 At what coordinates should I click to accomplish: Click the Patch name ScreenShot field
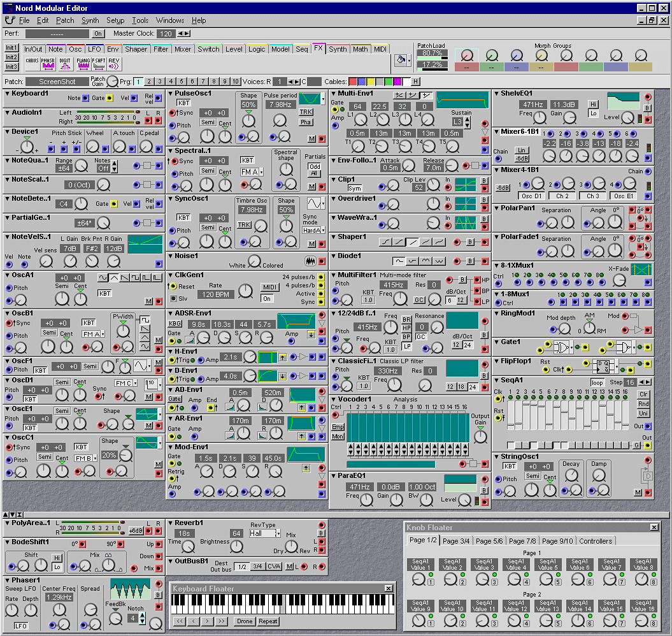click(57, 82)
